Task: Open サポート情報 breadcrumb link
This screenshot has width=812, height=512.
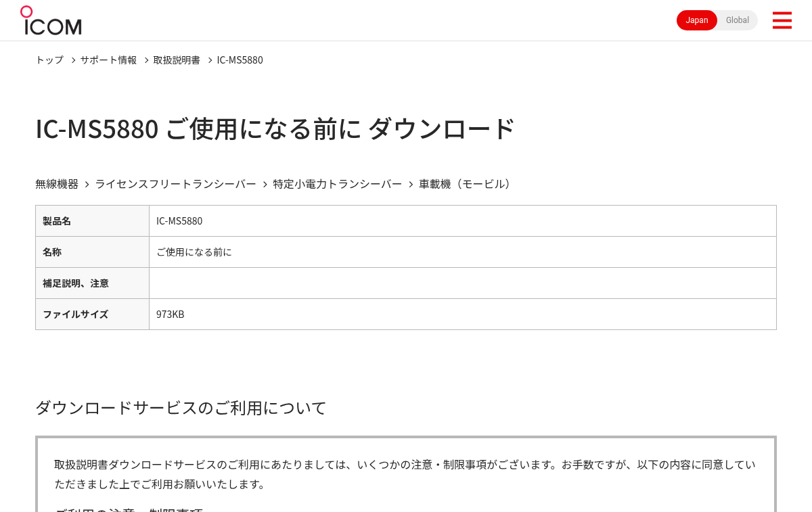Action: 108,60
